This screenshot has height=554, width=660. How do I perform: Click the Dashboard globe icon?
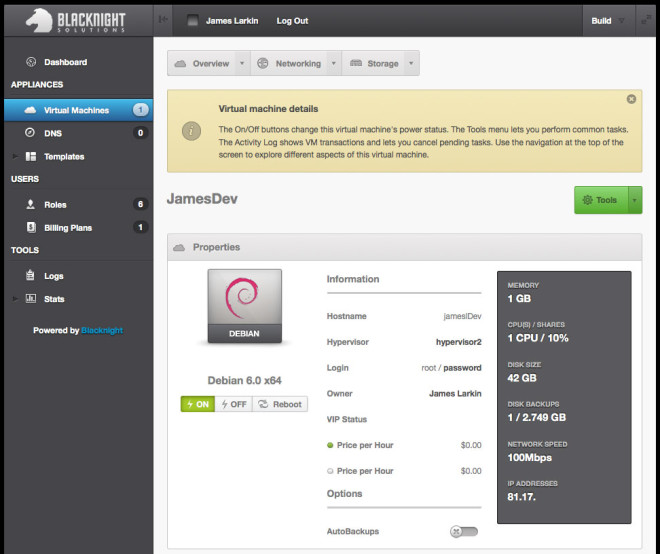click(x=31, y=62)
